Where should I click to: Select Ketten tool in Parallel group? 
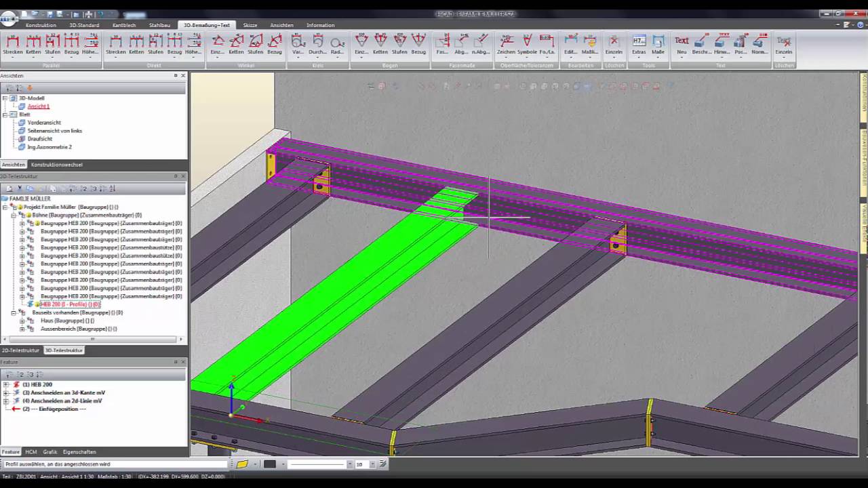tap(33, 45)
